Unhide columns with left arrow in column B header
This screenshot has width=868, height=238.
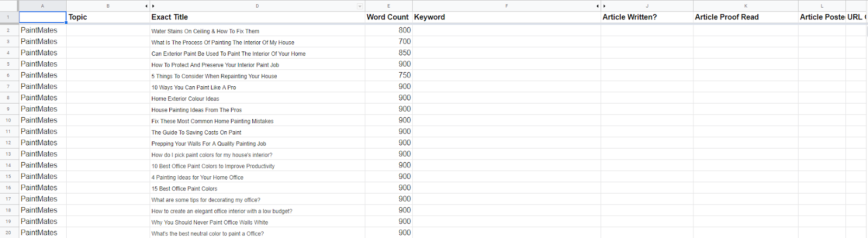click(146, 6)
